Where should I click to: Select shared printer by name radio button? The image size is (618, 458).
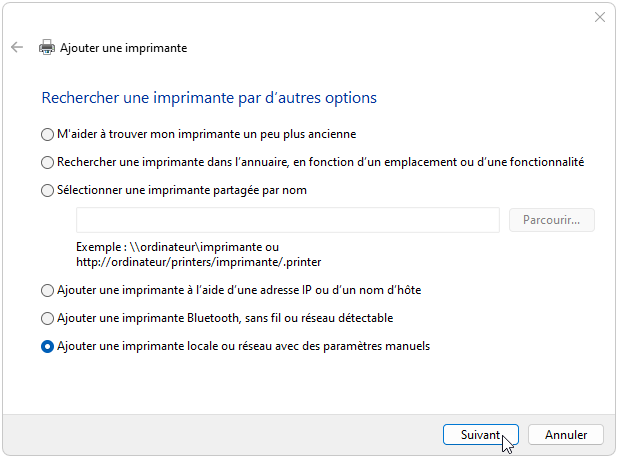[47, 190]
